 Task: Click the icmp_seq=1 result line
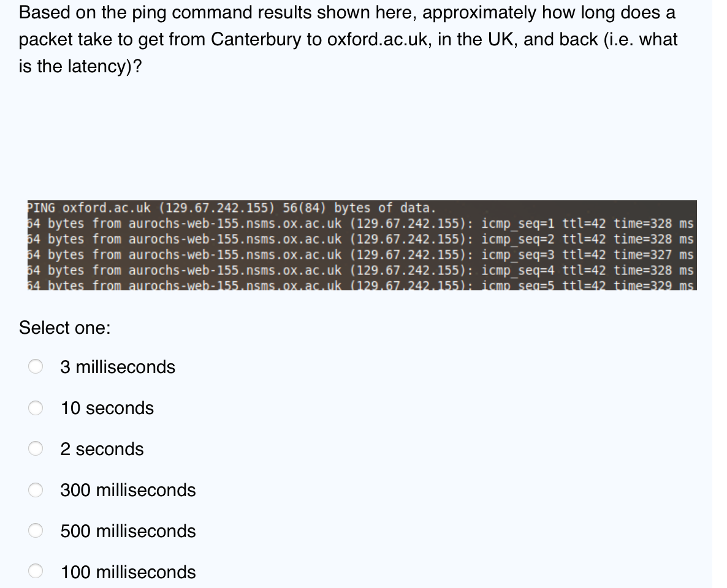(360, 224)
